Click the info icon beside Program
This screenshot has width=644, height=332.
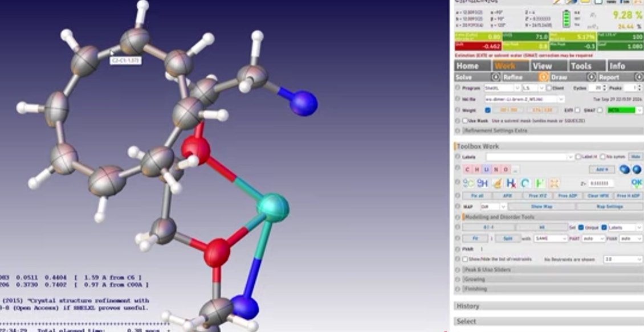coord(458,88)
